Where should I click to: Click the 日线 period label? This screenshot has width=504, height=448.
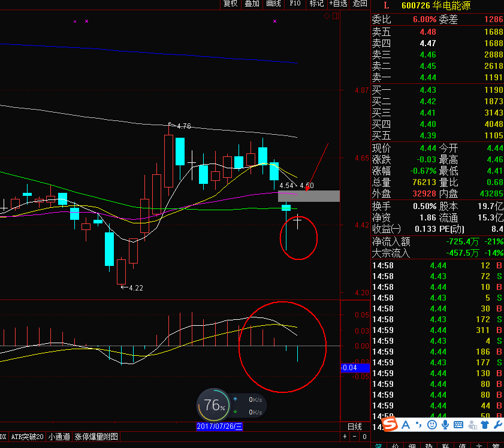point(355,427)
